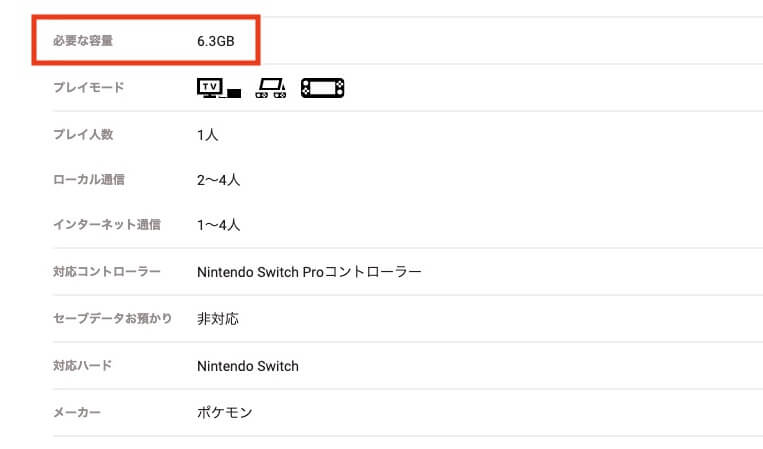Click the 2〜4人 local play value
The height and width of the screenshot is (449, 763).
point(218,180)
